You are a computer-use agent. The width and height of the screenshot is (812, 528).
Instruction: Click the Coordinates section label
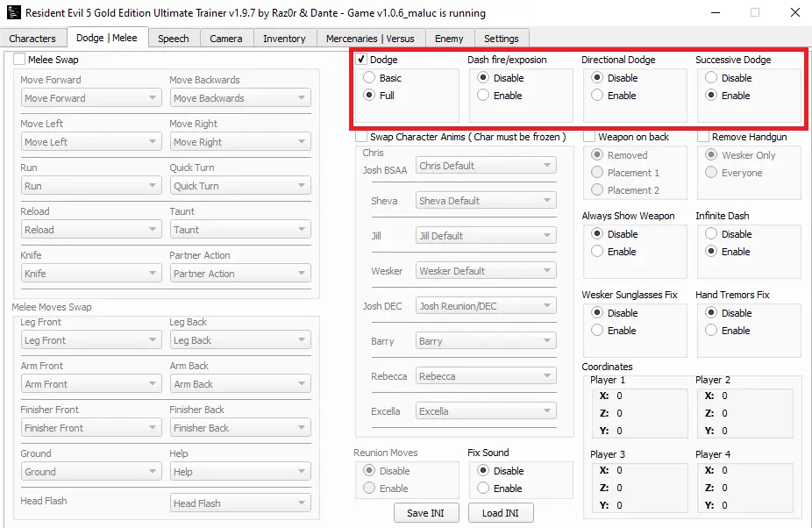tap(607, 367)
